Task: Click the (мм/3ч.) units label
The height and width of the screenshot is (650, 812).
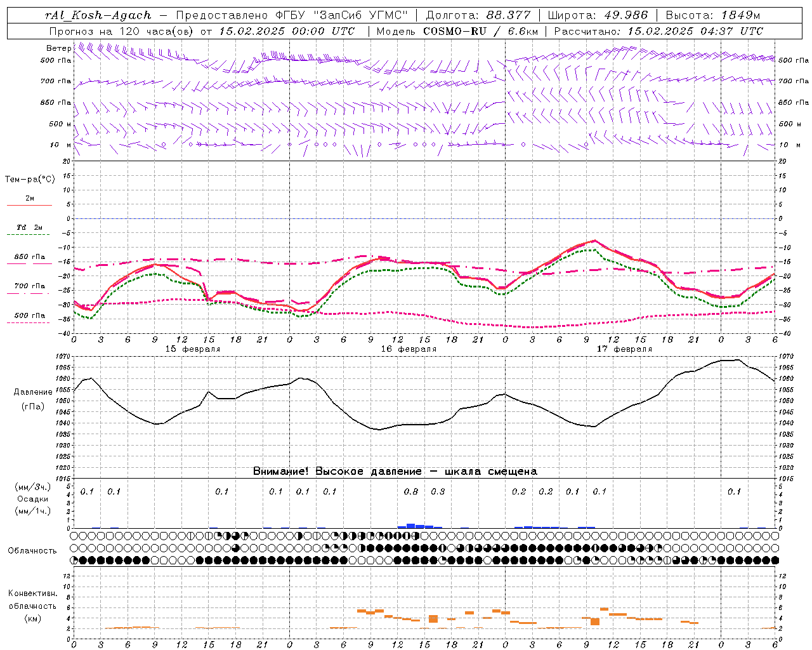Action: [32, 487]
